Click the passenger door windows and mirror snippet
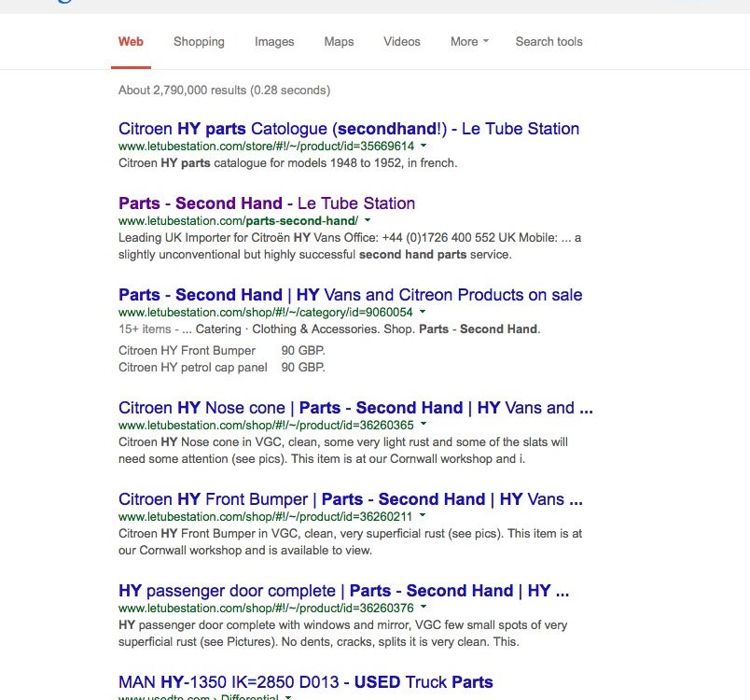Image resolution: width=750 pixels, height=700 pixels. 342,633
